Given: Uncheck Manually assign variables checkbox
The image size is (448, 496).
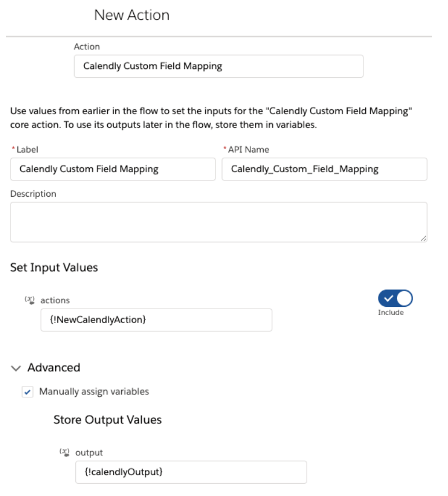Looking at the screenshot, I should pyautogui.click(x=27, y=392).
